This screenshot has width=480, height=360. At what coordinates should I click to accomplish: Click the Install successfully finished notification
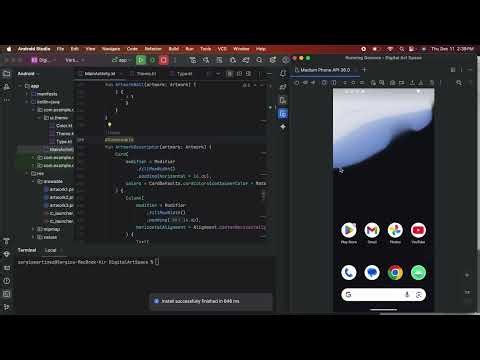click(211, 301)
